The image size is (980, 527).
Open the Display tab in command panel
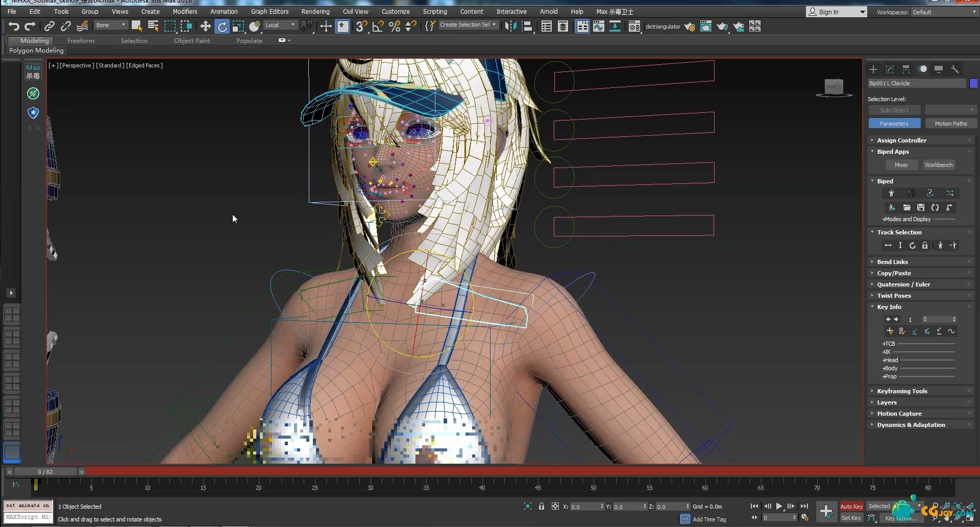point(939,69)
